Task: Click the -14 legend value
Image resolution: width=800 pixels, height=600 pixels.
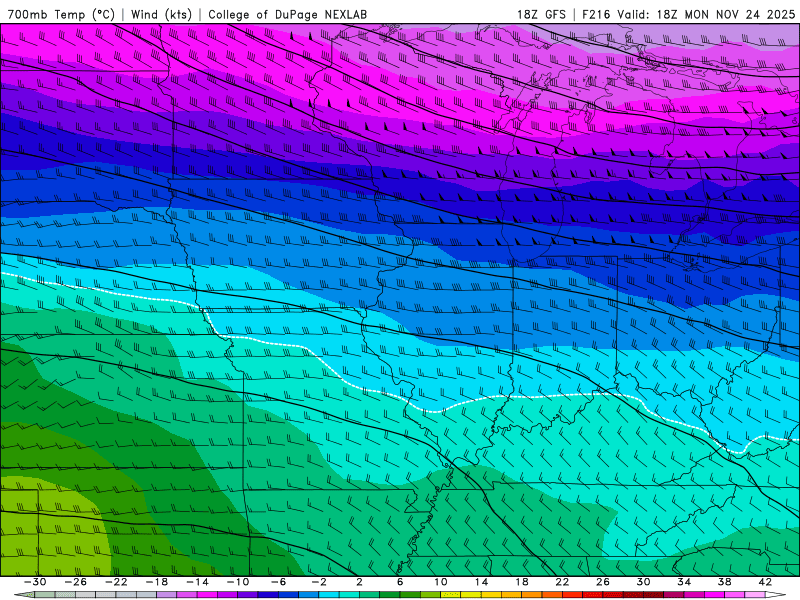Action: tap(197, 582)
